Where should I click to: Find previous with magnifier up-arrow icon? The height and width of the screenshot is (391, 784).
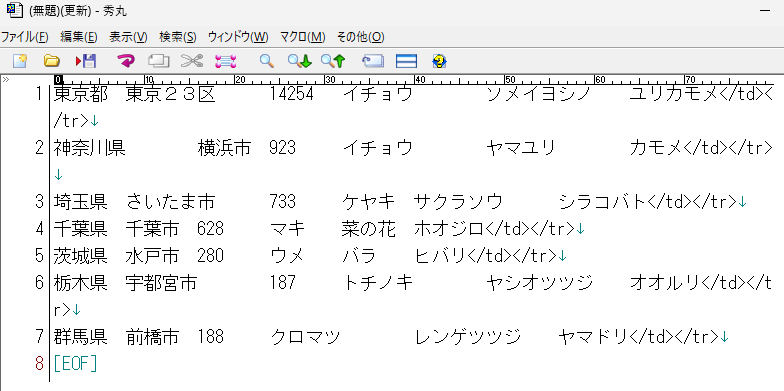click(333, 62)
